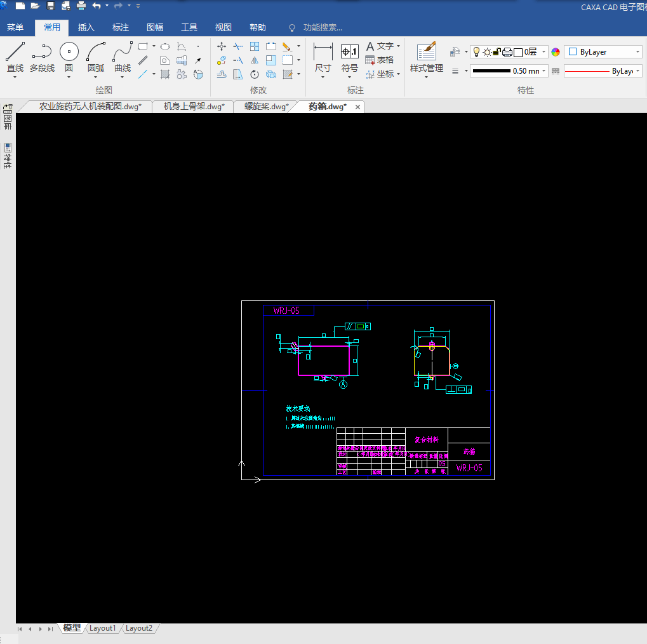Open the ByLayer linetype dropdown

click(638, 71)
